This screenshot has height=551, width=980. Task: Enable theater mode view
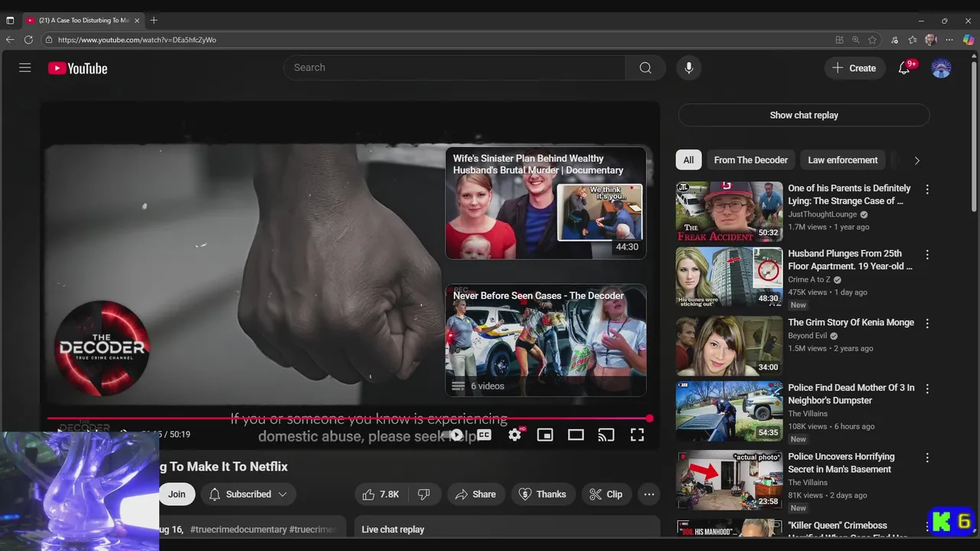(576, 435)
